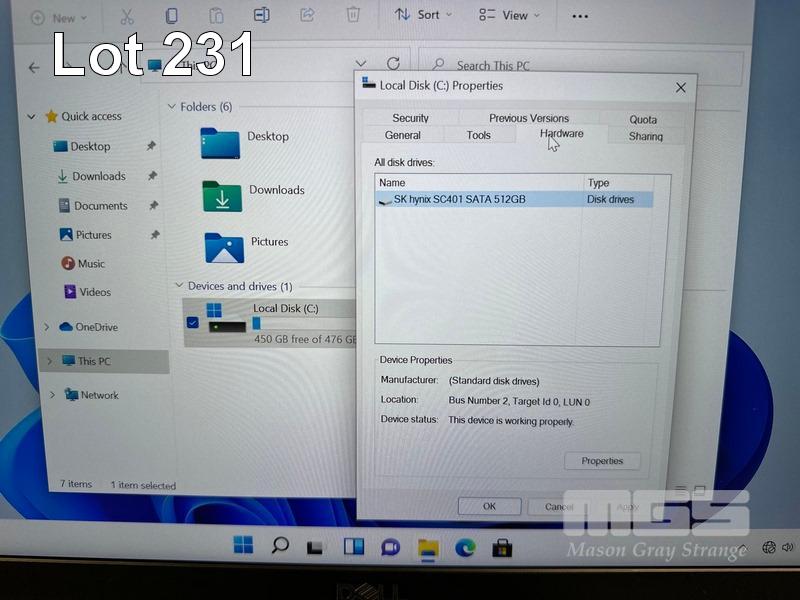Collapse the Devices and drives section
The width and height of the screenshot is (800, 600).
(x=179, y=286)
